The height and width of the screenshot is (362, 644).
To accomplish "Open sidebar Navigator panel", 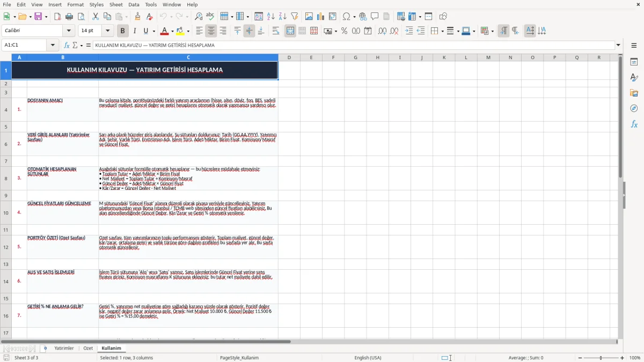I will point(634,108).
